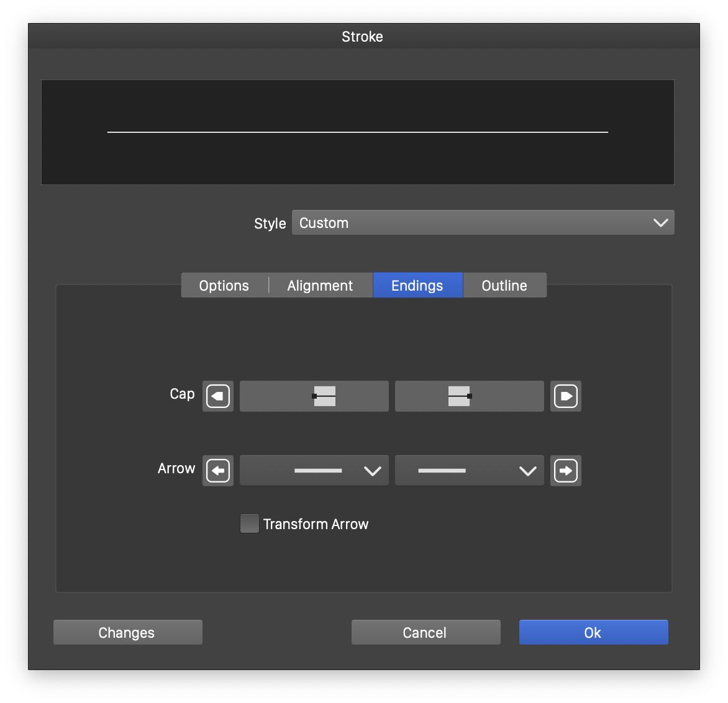Click the left cap start-side icon

pyautogui.click(x=218, y=396)
